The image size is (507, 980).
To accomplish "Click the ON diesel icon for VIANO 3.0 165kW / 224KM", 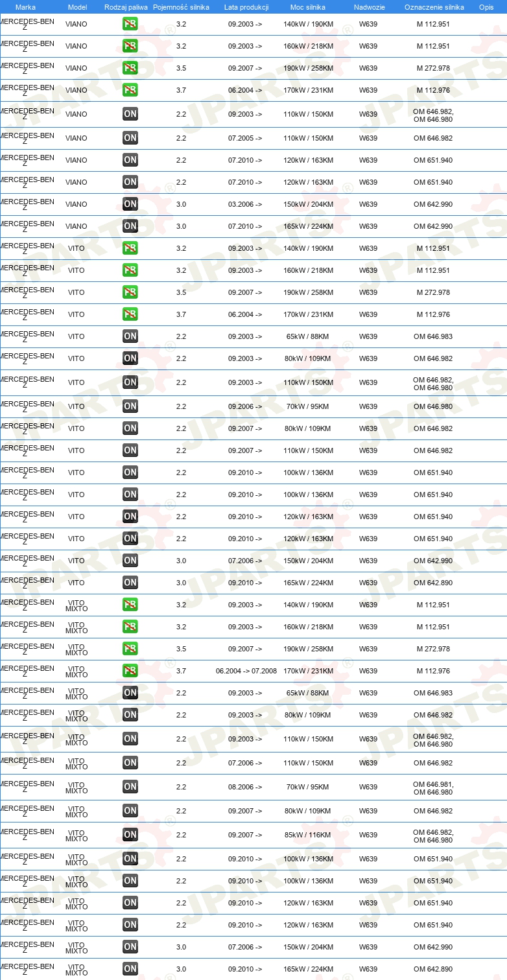I will [130, 226].
